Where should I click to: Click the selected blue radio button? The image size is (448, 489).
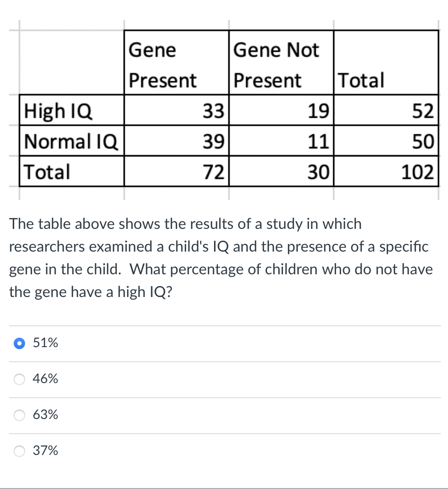19,343
